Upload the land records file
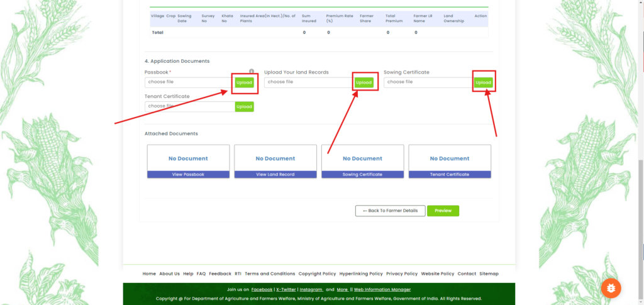This screenshot has width=644, height=305. click(x=364, y=82)
